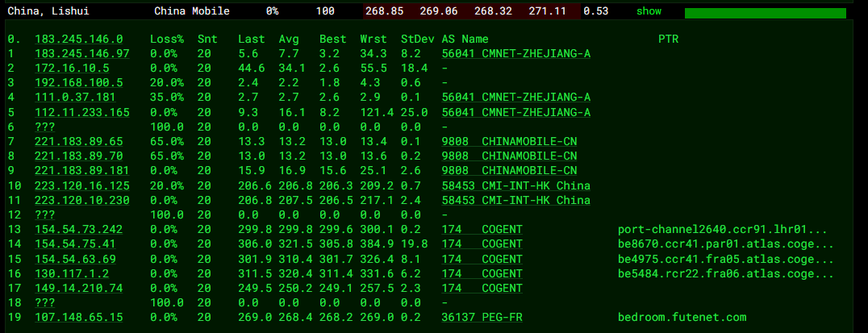Open AS link 174 COGENT in hop 15

[x=482, y=258]
